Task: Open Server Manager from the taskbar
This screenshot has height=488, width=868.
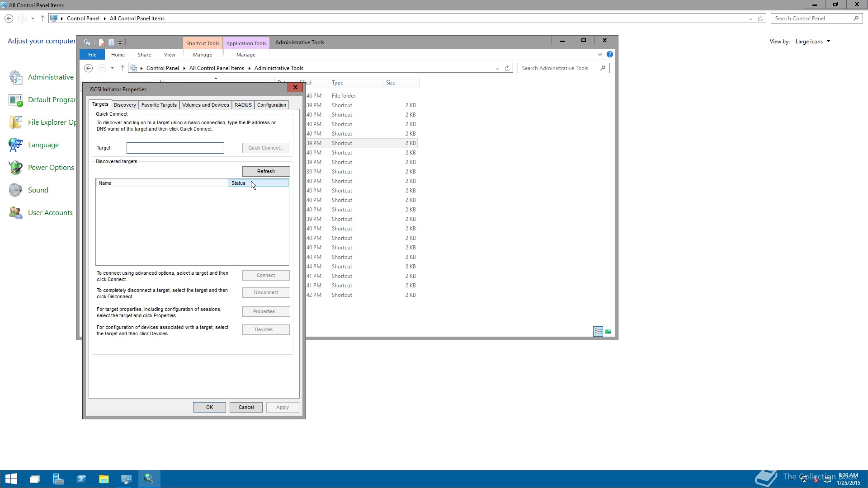Action: (x=58, y=479)
